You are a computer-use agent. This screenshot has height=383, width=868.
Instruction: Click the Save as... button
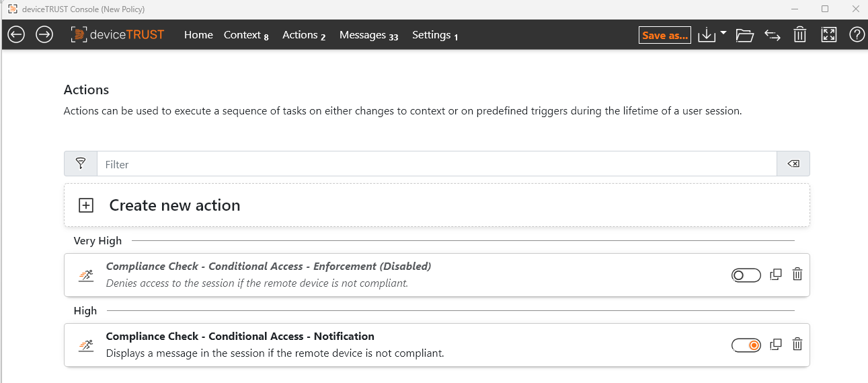(x=664, y=35)
